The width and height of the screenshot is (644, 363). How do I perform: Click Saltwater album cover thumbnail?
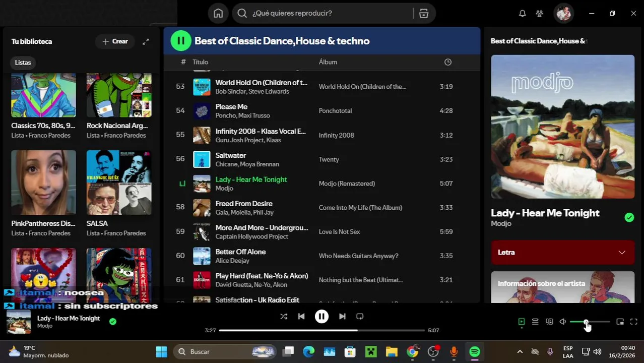click(202, 159)
